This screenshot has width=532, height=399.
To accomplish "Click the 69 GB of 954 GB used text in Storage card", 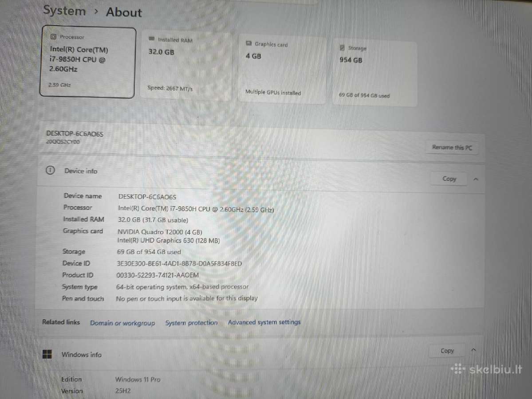I will tap(364, 96).
